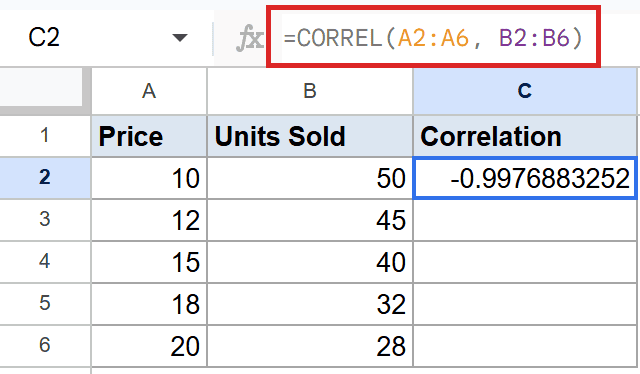This screenshot has height=374, width=640.
Task: Click the correlation result -0.9976883252
Action: (524, 178)
